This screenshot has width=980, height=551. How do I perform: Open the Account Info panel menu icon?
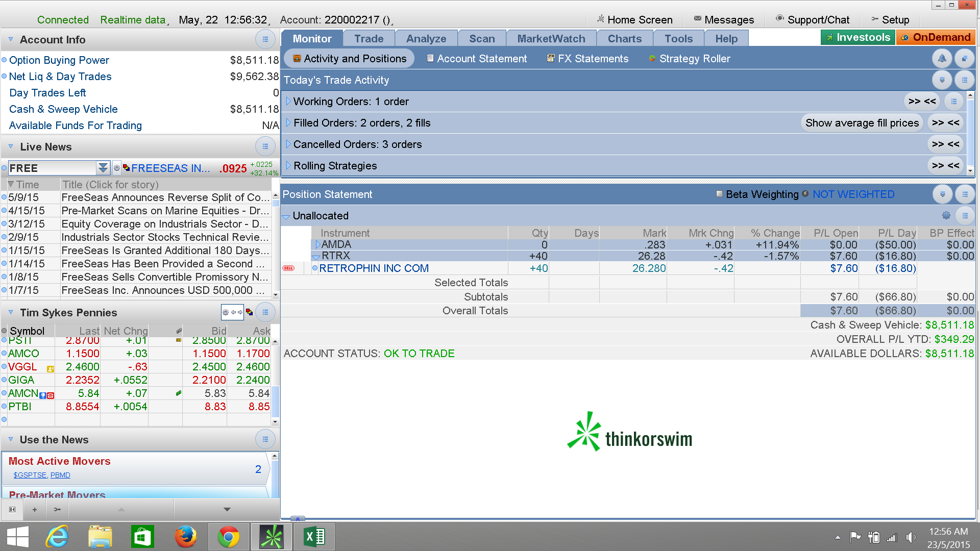(x=265, y=40)
